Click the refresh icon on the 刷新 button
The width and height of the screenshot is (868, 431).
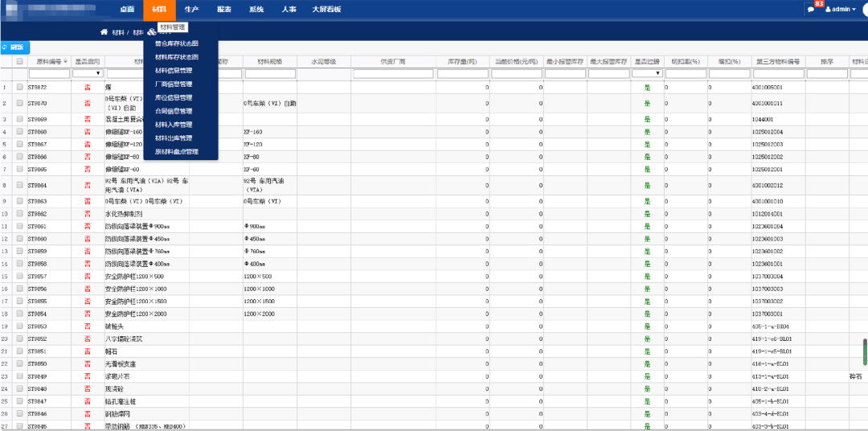(x=5, y=47)
